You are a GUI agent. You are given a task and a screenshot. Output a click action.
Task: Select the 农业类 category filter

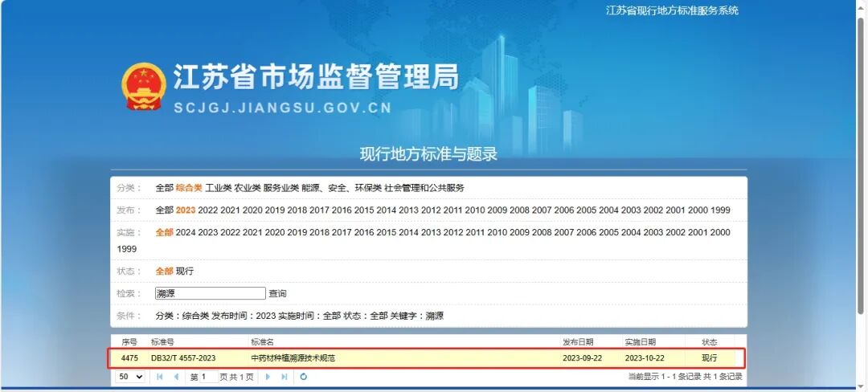[x=248, y=188]
